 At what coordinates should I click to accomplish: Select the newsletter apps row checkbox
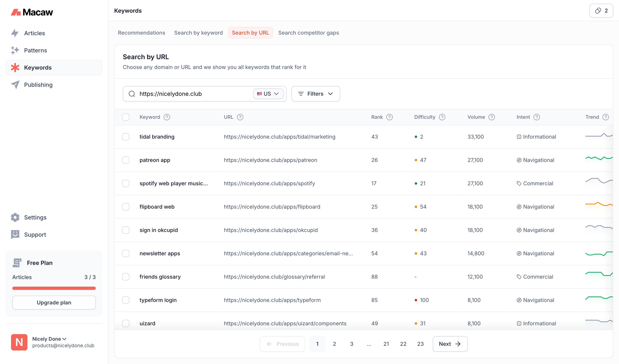[126, 253]
